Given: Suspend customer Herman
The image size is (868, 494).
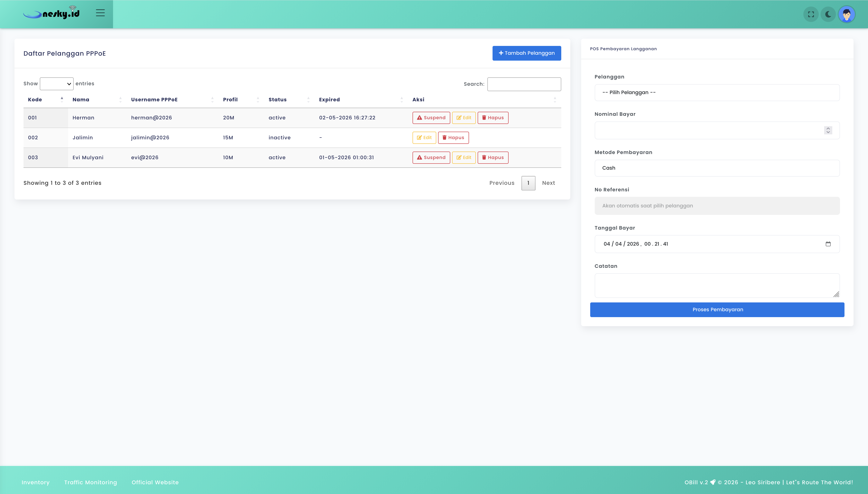Looking at the screenshot, I should 431,118.
